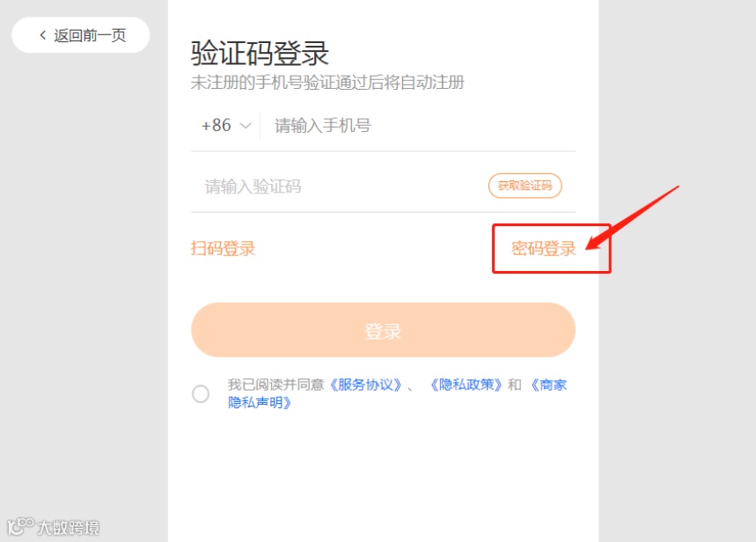Click the orange 登录 button
The height and width of the screenshot is (542, 756).
pos(384,330)
